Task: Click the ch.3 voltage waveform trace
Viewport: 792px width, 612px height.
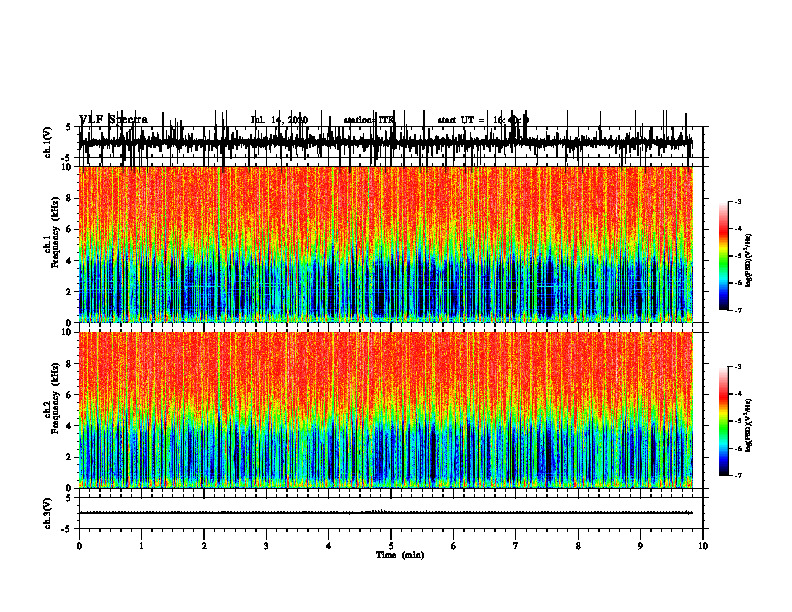Action: (386, 513)
